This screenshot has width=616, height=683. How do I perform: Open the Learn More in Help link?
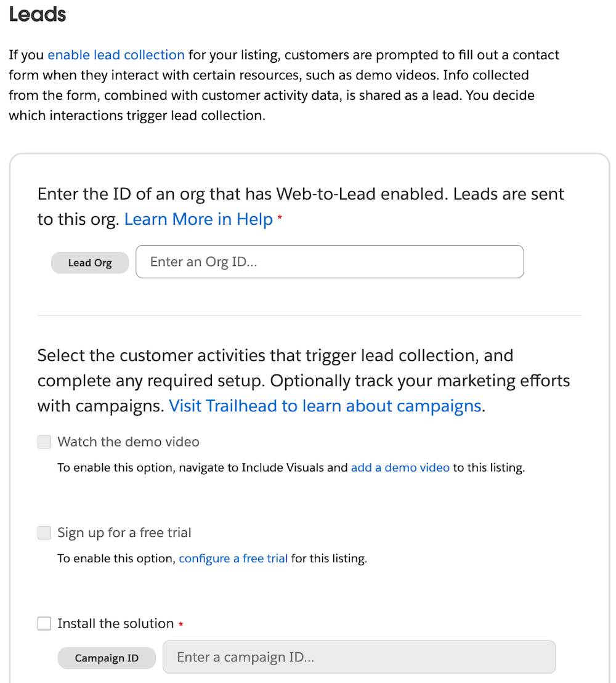click(198, 219)
